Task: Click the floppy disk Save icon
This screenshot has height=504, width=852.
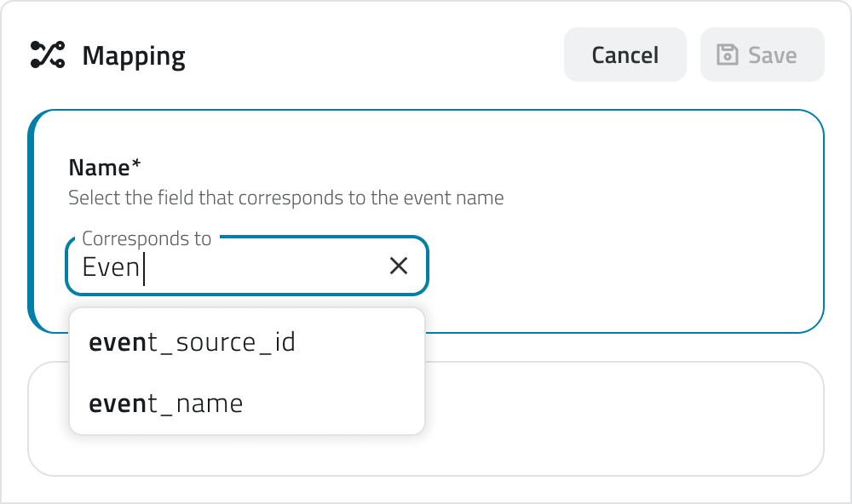Action: point(728,55)
